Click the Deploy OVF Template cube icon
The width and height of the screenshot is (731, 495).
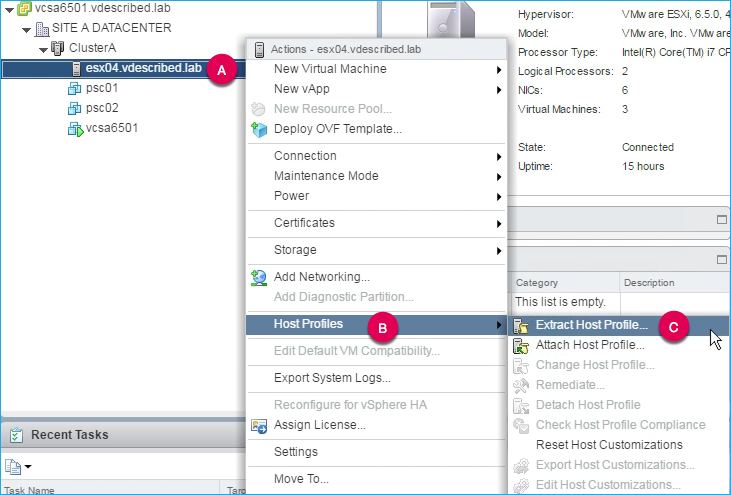[x=259, y=129]
